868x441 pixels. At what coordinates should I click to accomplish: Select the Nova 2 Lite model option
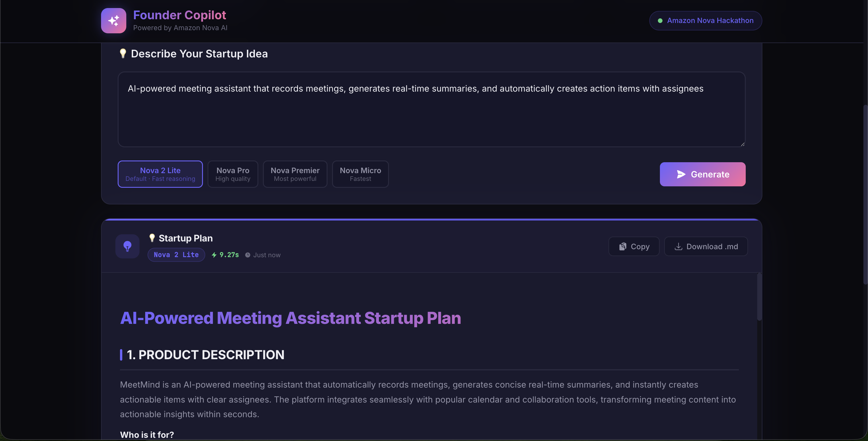160,174
